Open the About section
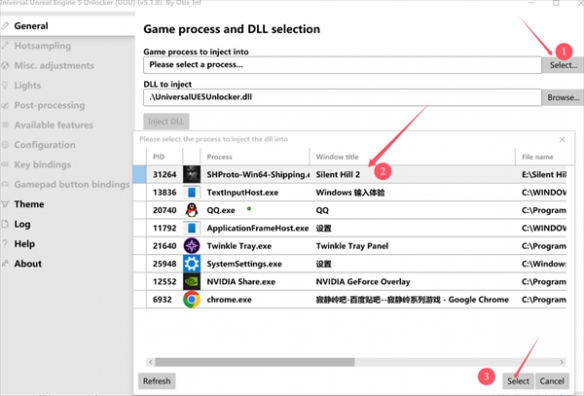The width and height of the screenshot is (584, 396). pyautogui.click(x=28, y=263)
